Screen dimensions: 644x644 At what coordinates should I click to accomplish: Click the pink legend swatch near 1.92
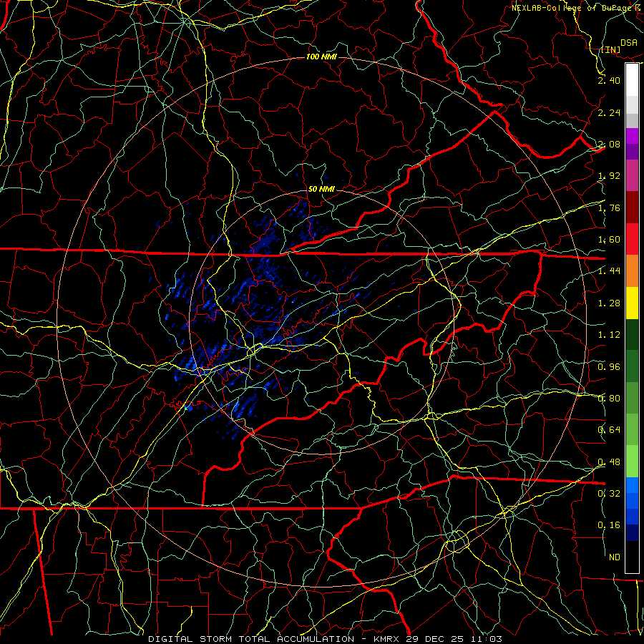pyautogui.click(x=632, y=175)
